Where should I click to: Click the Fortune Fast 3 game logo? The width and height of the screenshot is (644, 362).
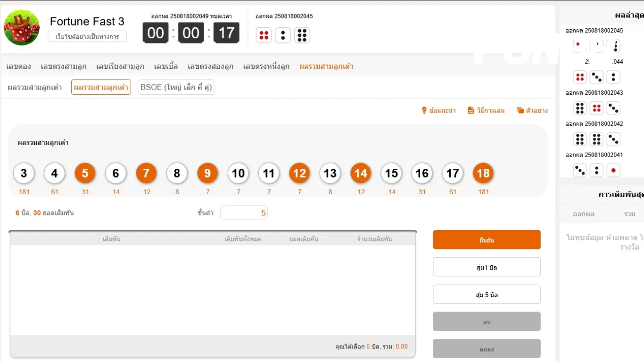22,27
